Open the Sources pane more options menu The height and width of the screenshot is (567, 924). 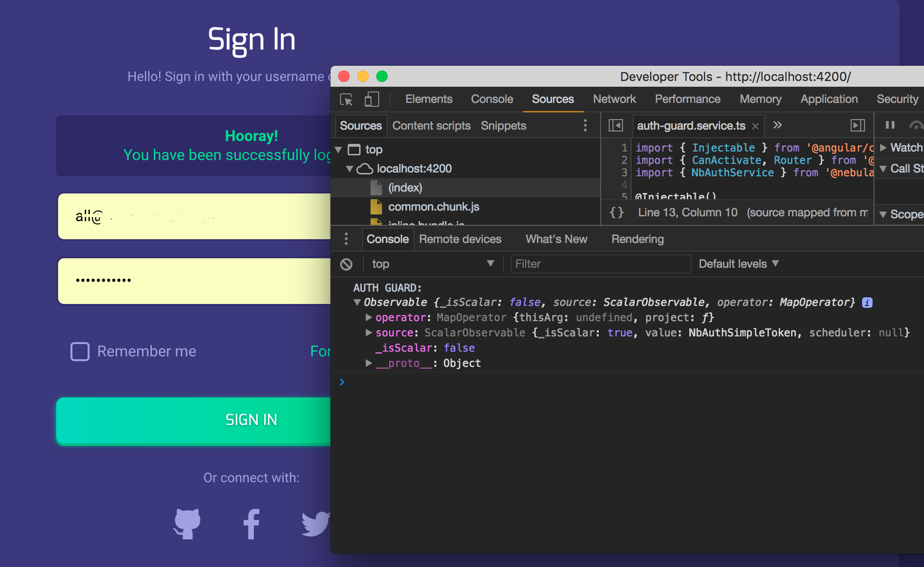(x=585, y=126)
